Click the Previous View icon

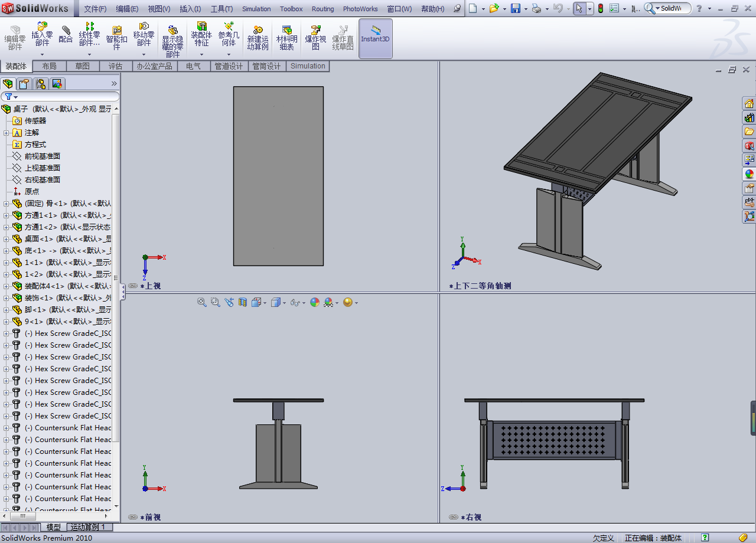(229, 302)
